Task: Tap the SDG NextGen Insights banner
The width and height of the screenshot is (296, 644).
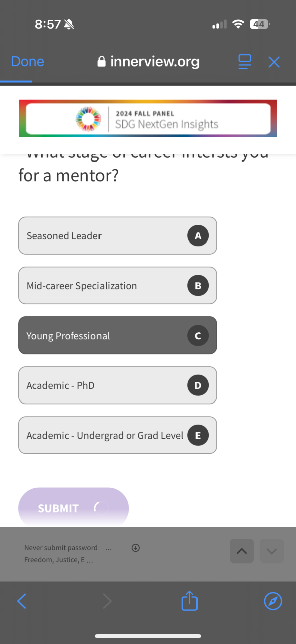Action: click(148, 119)
